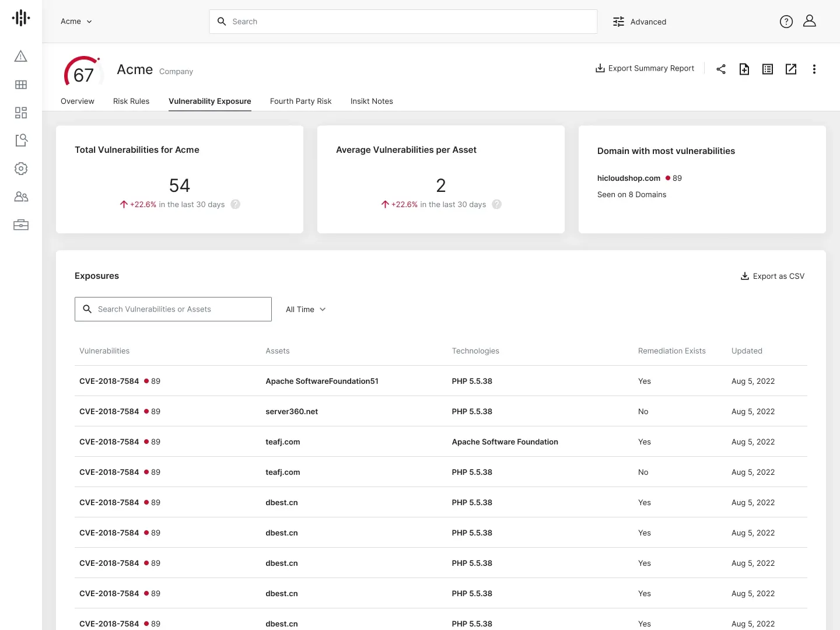Image resolution: width=840 pixels, height=630 pixels.
Task: Open the user profile icon
Action: 810,21
